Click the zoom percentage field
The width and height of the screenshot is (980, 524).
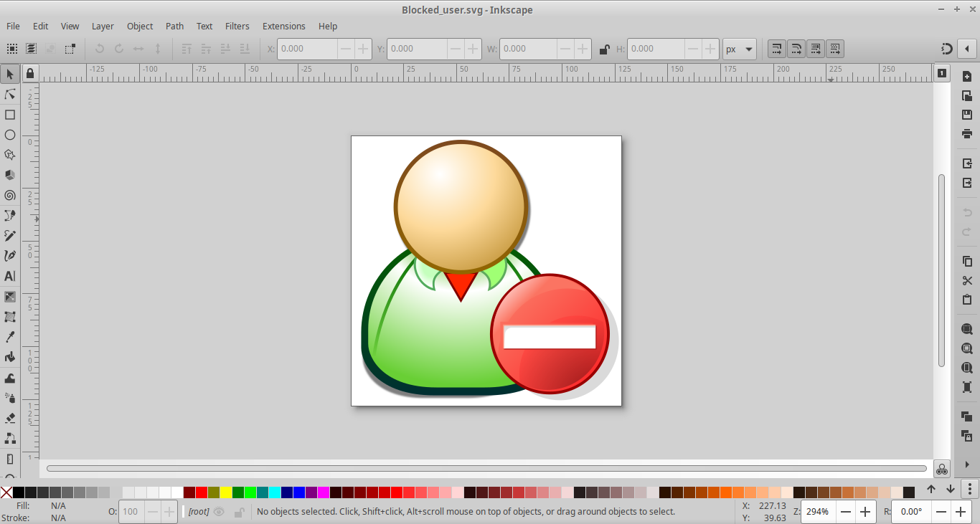[x=819, y=512]
